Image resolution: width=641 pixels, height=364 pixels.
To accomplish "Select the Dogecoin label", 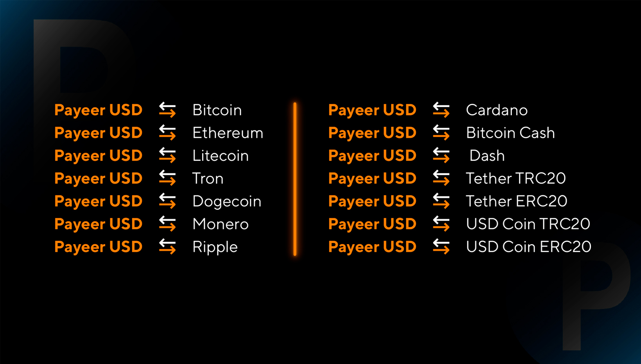I will [x=227, y=202].
